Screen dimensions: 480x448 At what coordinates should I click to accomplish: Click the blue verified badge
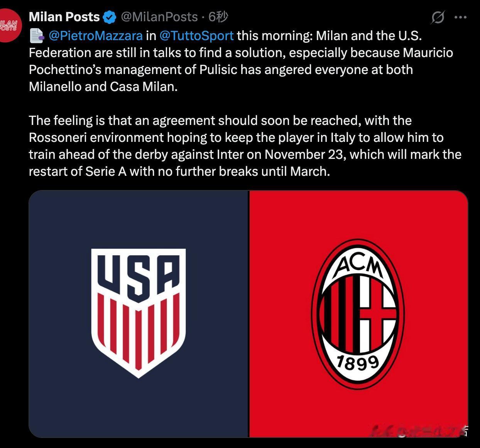click(x=110, y=17)
